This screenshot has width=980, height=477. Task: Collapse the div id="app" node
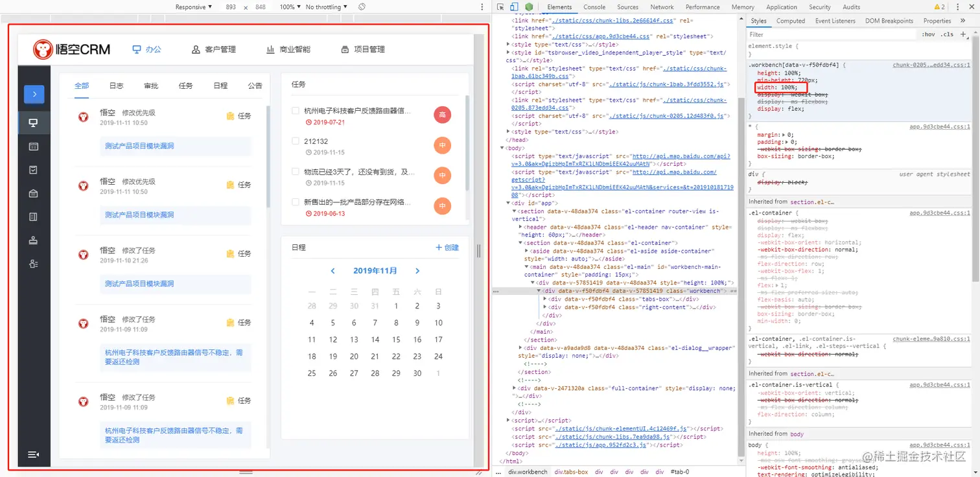(508, 203)
